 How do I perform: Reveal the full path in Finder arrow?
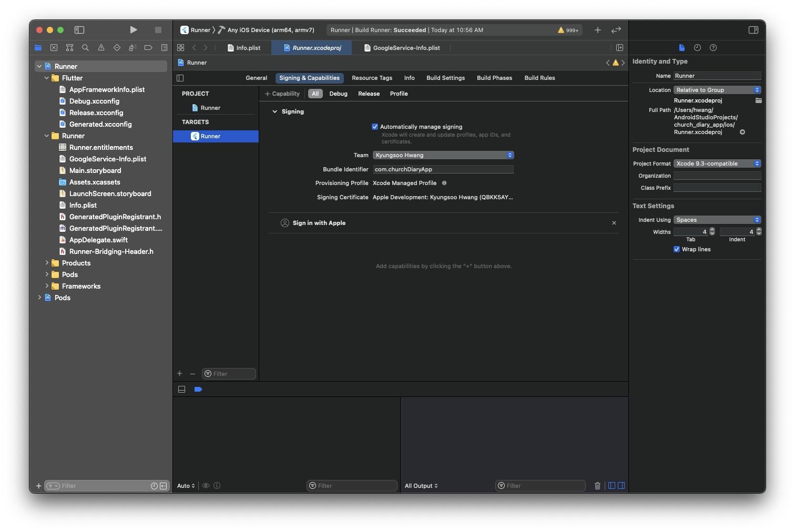(742, 132)
